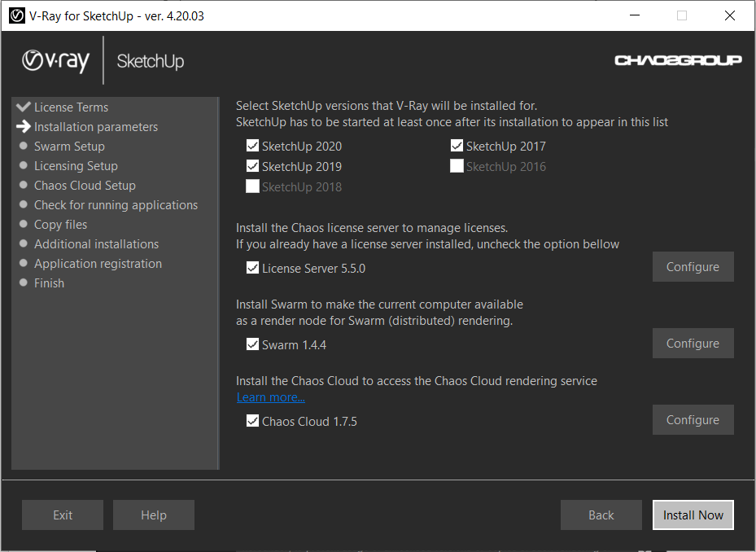Image resolution: width=756 pixels, height=552 pixels.
Task: Close the V-Ray installer window
Action: [x=729, y=15]
